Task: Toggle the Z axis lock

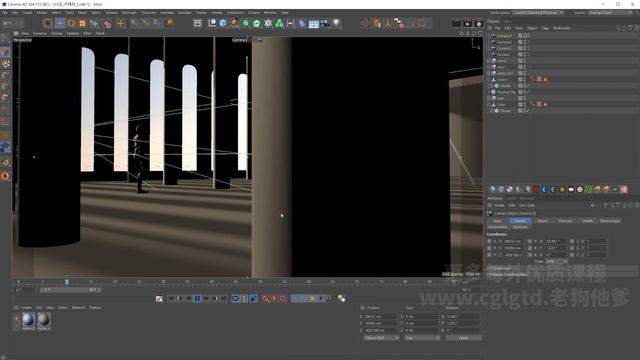Action: click(157, 23)
